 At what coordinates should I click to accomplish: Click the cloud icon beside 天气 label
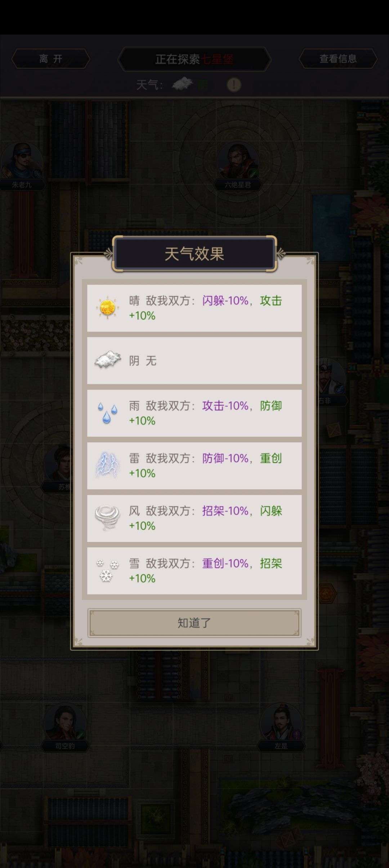click(182, 84)
